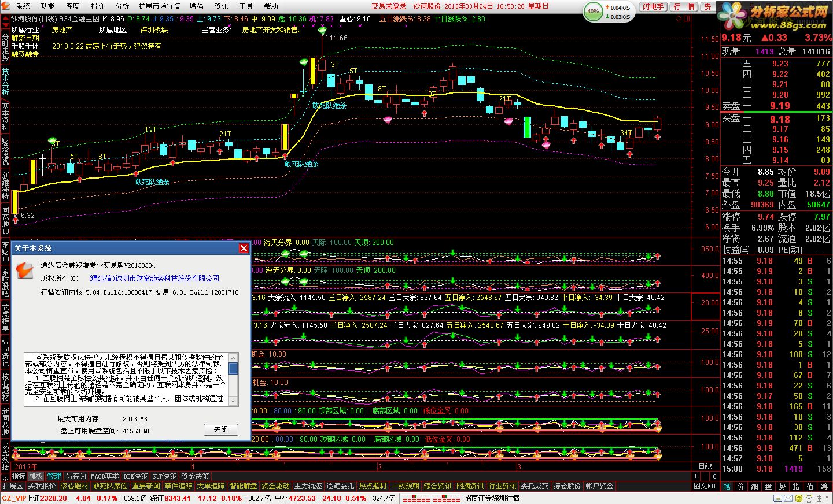833x504 pixels.
Task: Open the 分析 menu
Action: click(x=122, y=6)
